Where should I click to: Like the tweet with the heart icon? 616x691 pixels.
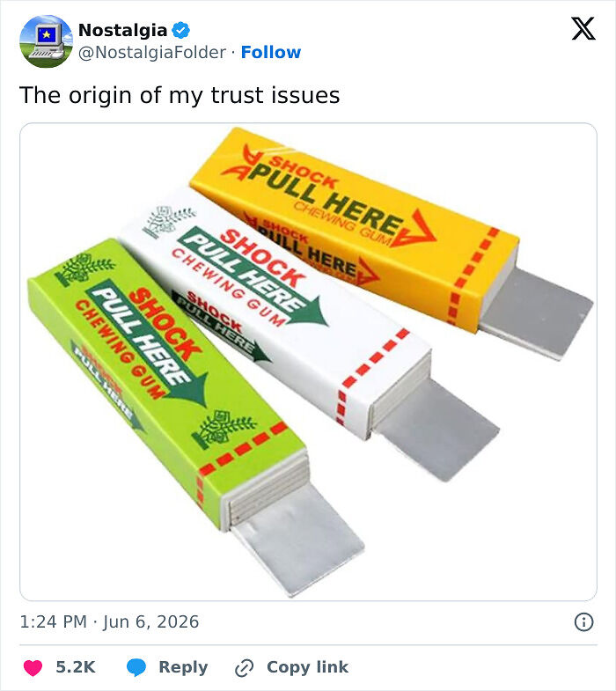[33, 667]
